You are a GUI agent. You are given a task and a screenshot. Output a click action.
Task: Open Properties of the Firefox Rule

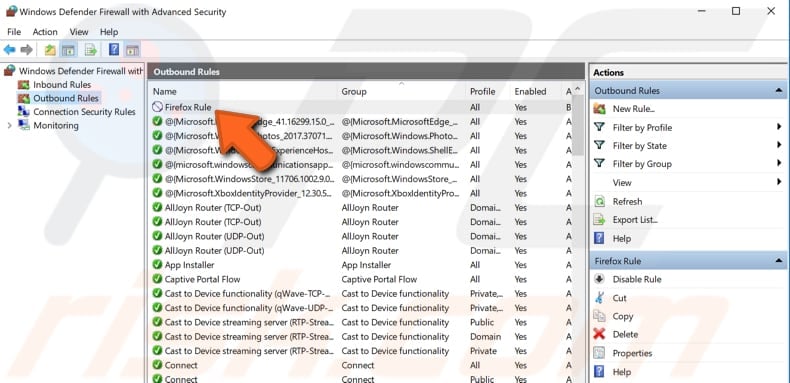pos(632,353)
